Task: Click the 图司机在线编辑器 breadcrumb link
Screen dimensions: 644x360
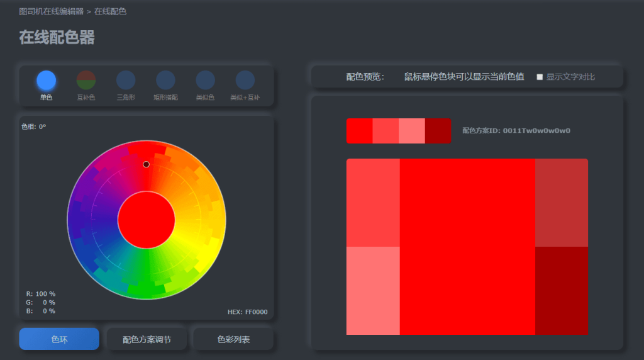Action: [x=52, y=11]
